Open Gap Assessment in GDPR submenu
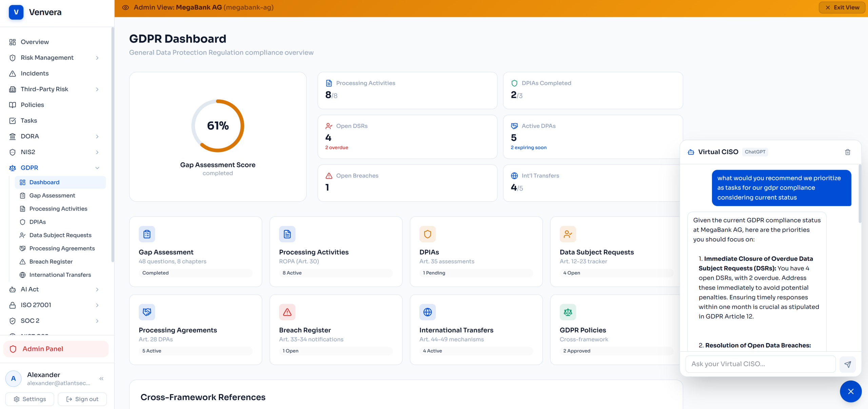The height and width of the screenshot is (409, 868). [x=52, y=196]
